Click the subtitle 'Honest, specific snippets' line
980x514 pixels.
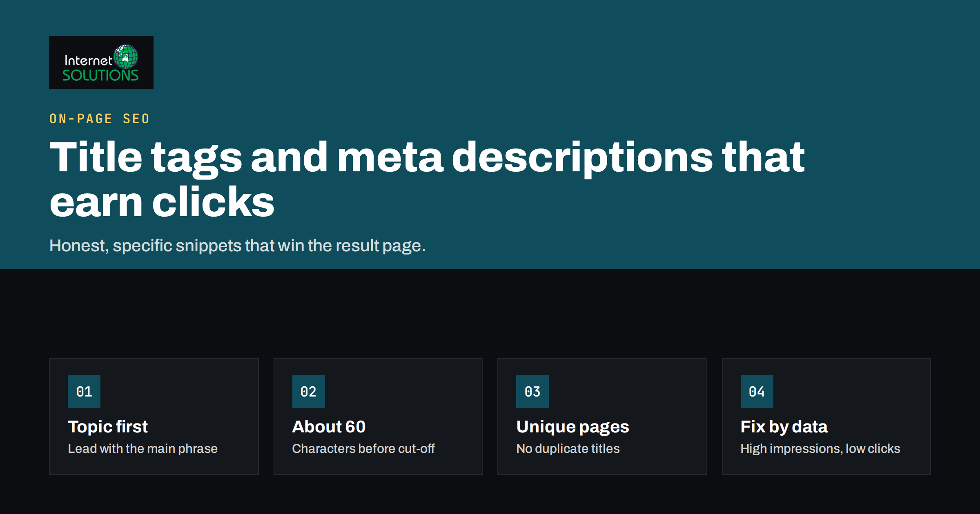(238, 246)
